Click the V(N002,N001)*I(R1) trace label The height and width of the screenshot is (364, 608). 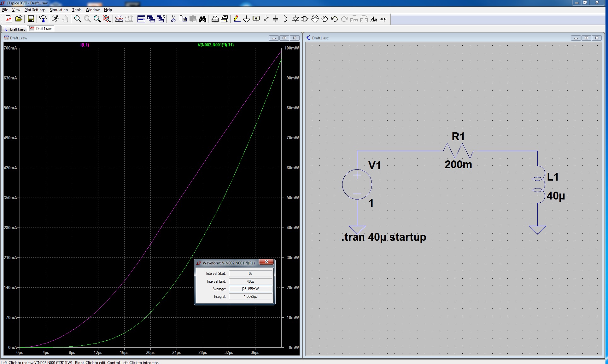click(x=216, y=45)
